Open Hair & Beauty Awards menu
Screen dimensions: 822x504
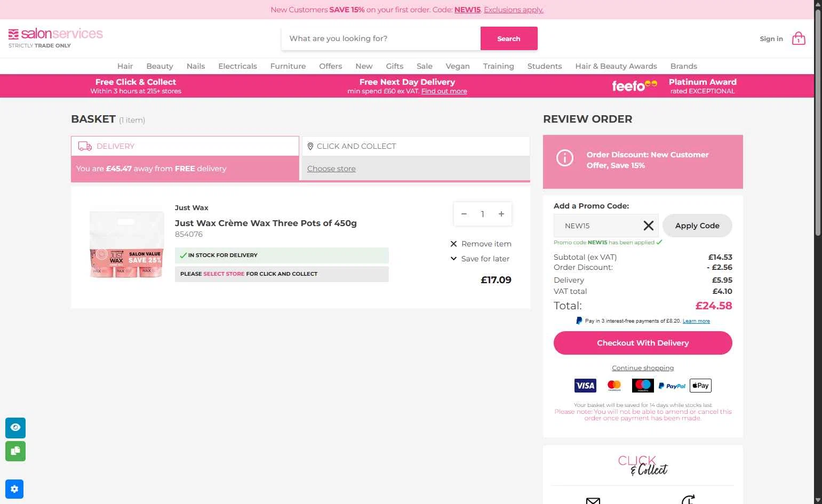coord(616,66)
